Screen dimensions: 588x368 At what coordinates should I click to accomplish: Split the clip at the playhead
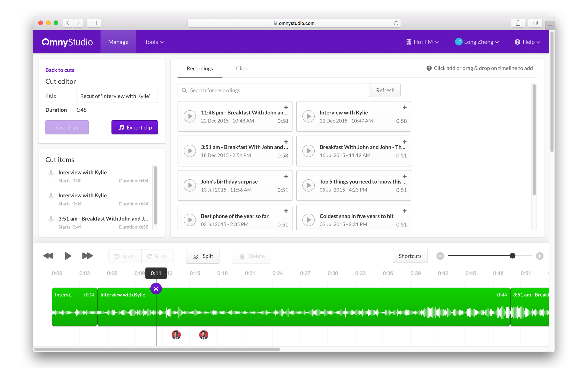[203, 256]
